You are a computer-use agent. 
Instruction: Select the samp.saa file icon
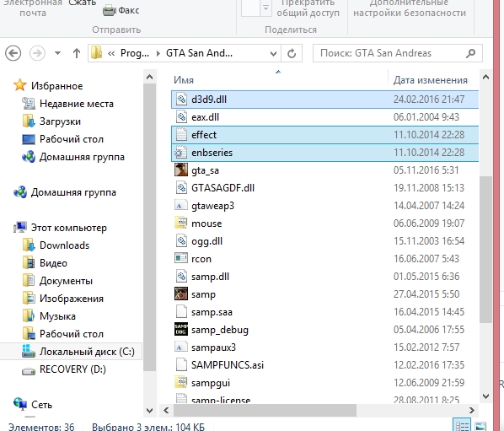(181, 312)
